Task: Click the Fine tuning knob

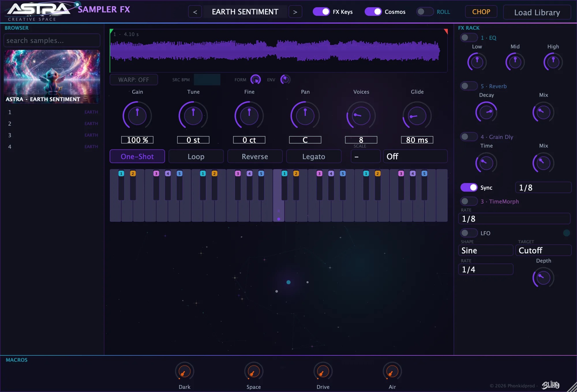Action: point(249,116)
